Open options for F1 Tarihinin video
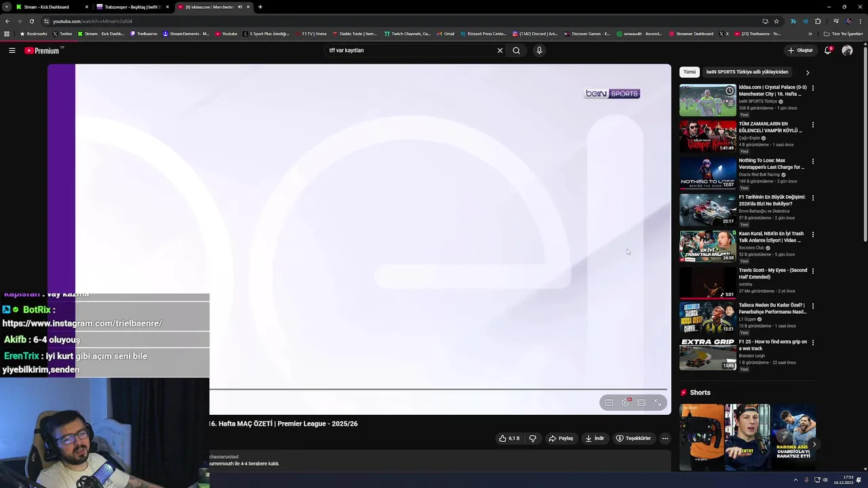The height and width of the screenshot is (488, 868). (812, 198)
